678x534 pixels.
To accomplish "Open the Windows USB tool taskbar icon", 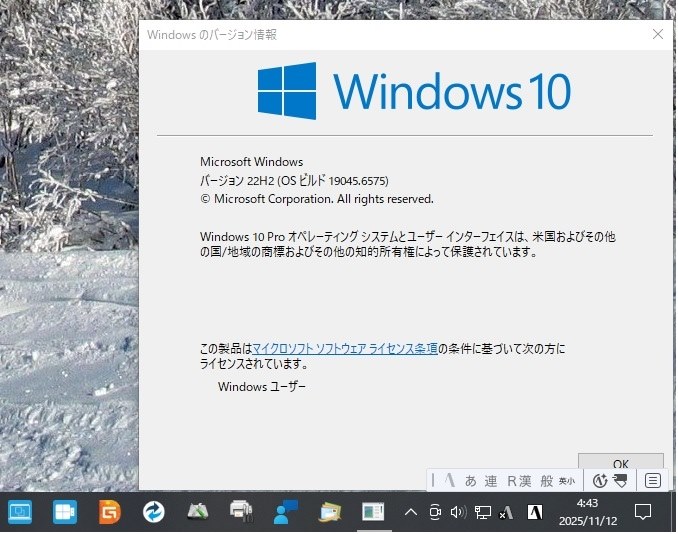I will coord(65,512).
